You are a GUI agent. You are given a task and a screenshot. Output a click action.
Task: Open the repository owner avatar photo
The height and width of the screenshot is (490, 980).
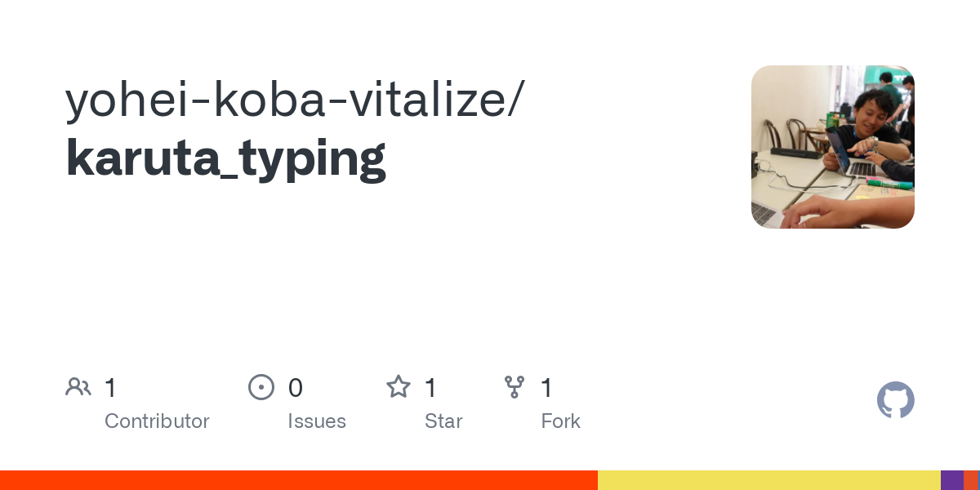click(x=833, y=147)
